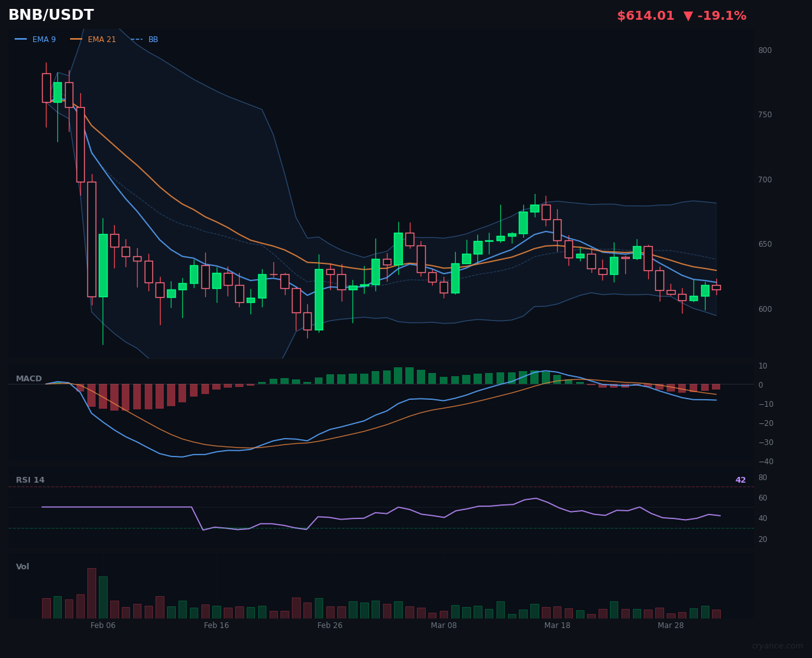Click the tallest green MACD histogram bar
The height and width of the screenshot is (658, 812).
point(399,374)
